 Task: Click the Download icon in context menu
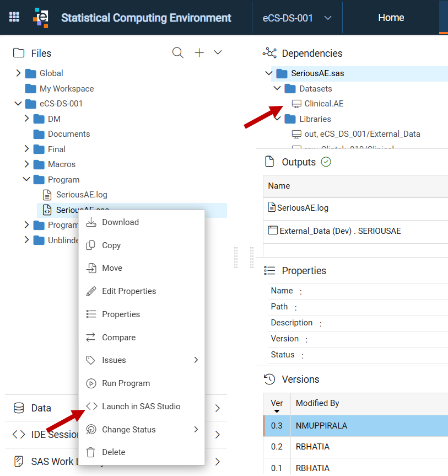click(x=91, y=222)
